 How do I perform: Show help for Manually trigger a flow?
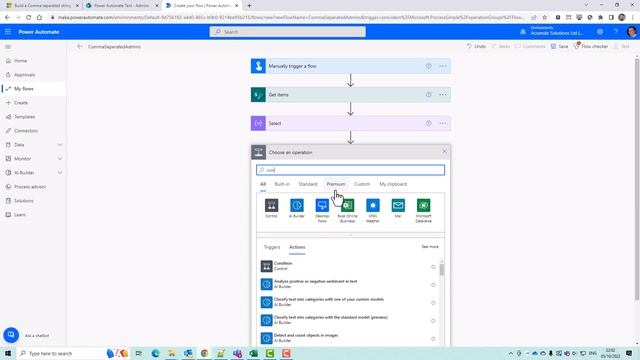[428, 66]
